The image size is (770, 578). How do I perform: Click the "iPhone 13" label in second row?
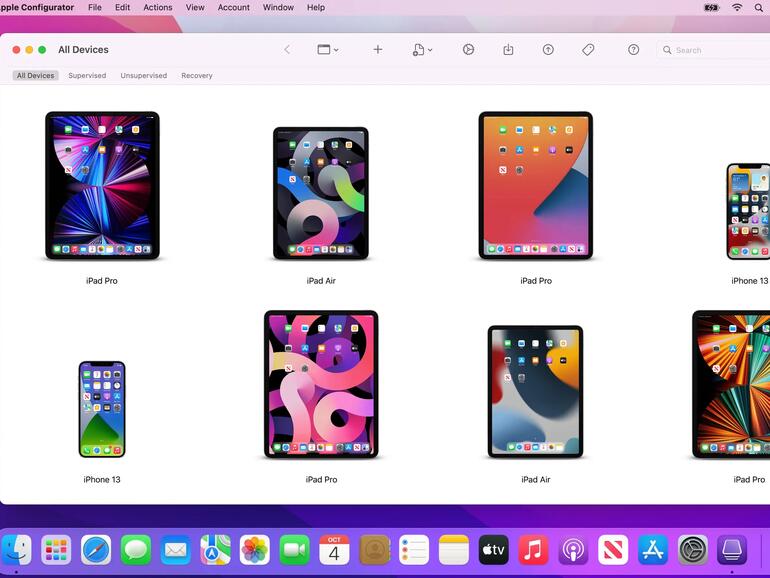(x=102, y=479)
